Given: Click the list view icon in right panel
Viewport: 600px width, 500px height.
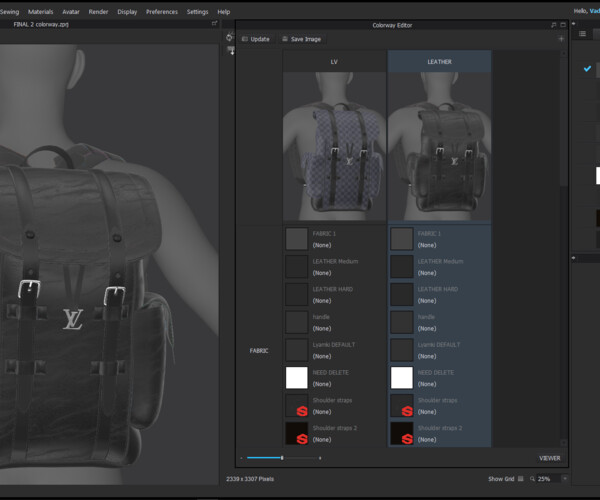Looking at the screenshot, I should pyautogui.click(x=582, y=34).
